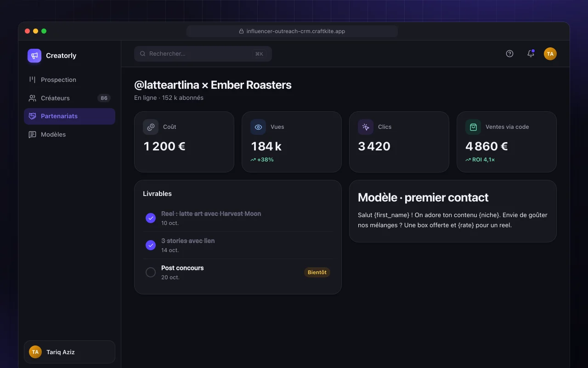This screenshot has height=368, width=588.
Task: Open notifications bell icon
Action: 531,54
